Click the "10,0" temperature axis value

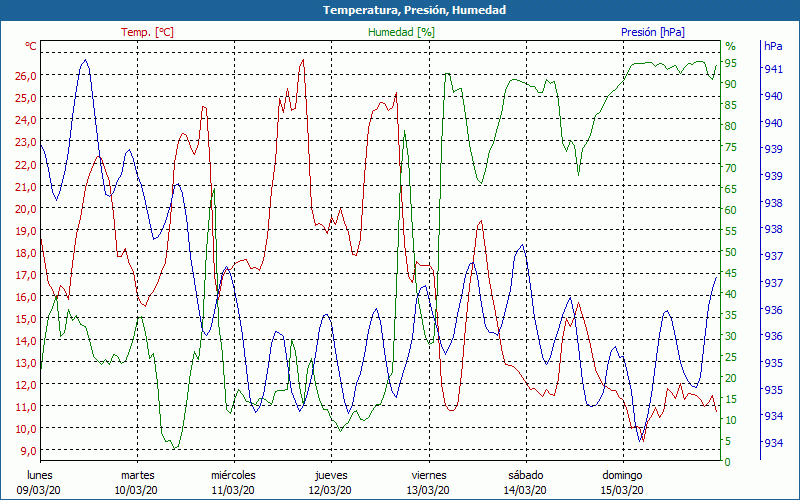pyautogui.click(x=27, y=429)
